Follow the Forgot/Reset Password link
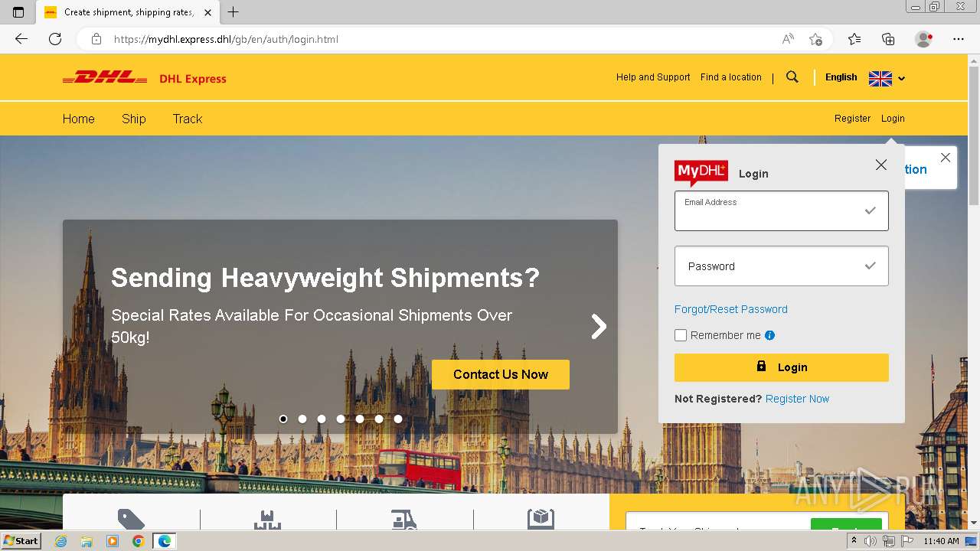The height and width of the screenshot is (551, 980). [x=731, y=309]
